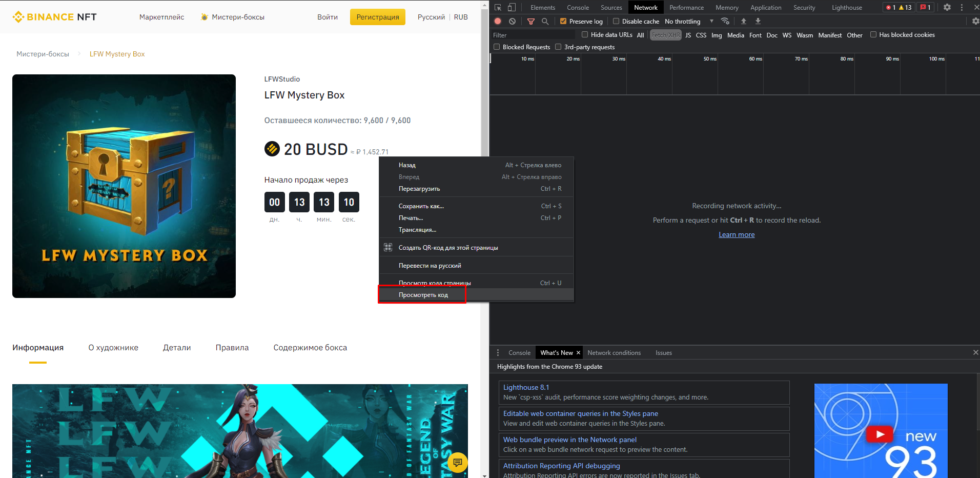Open the Issues drawer tab
Viewport: 980px width, 478px height.
tap(664, 353)
